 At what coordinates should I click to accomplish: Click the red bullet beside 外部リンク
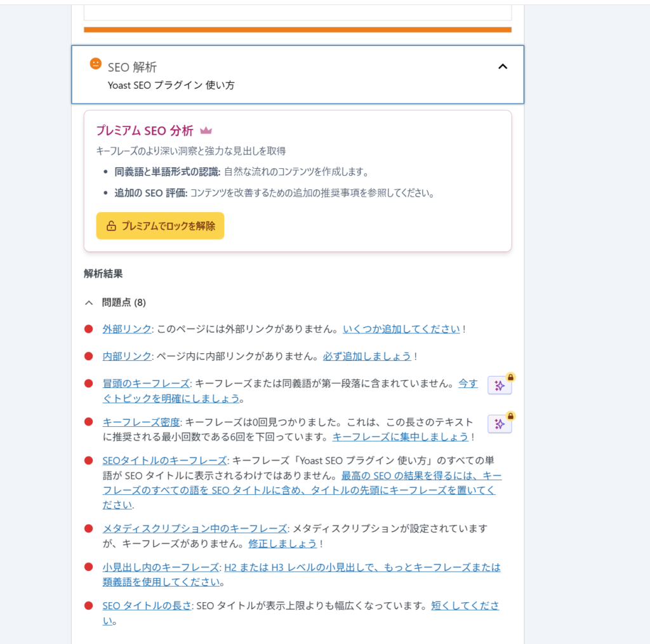tap(89, 329)
